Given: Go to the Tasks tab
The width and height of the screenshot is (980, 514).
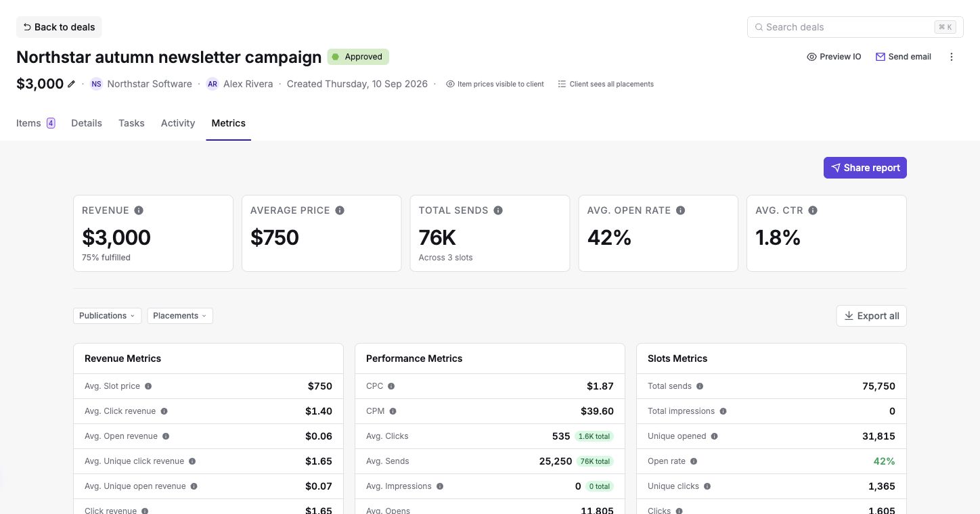Looking at the screenshot, I should 131,123.
